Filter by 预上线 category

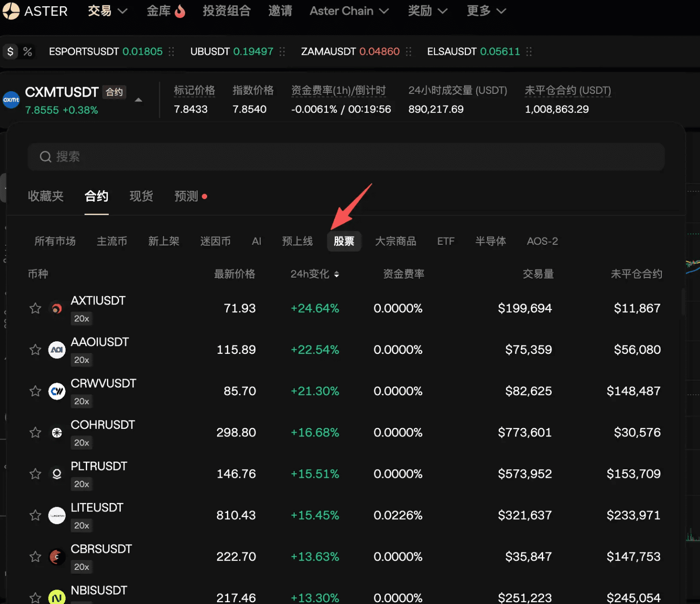[x=297, y=241]
